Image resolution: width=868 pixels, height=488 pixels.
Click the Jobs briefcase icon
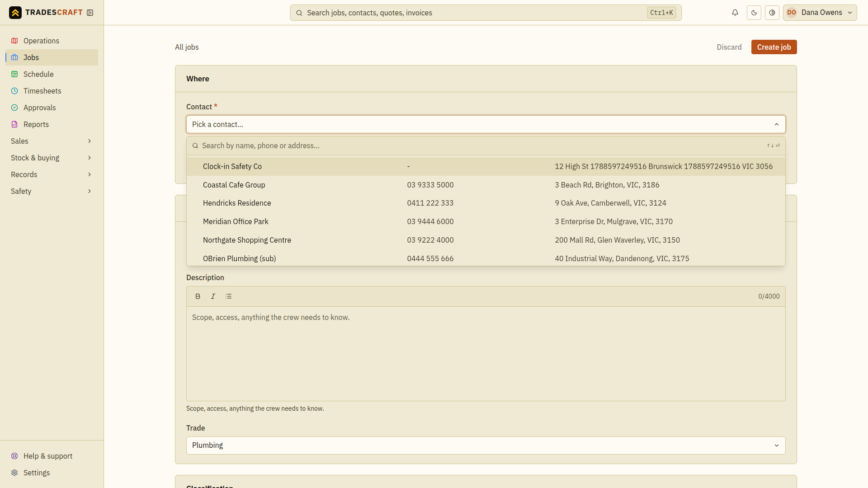point(14,57)
